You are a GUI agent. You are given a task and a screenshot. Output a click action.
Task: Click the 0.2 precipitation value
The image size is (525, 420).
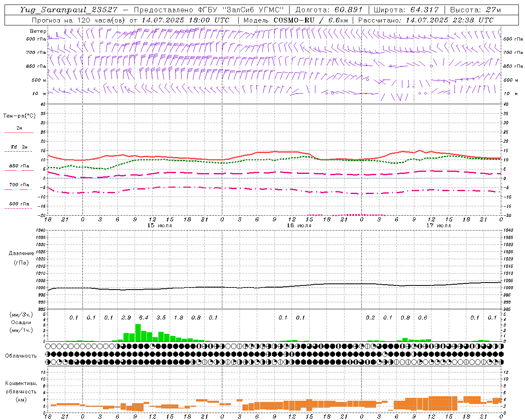pyautogui.click(x=370, y=317)
